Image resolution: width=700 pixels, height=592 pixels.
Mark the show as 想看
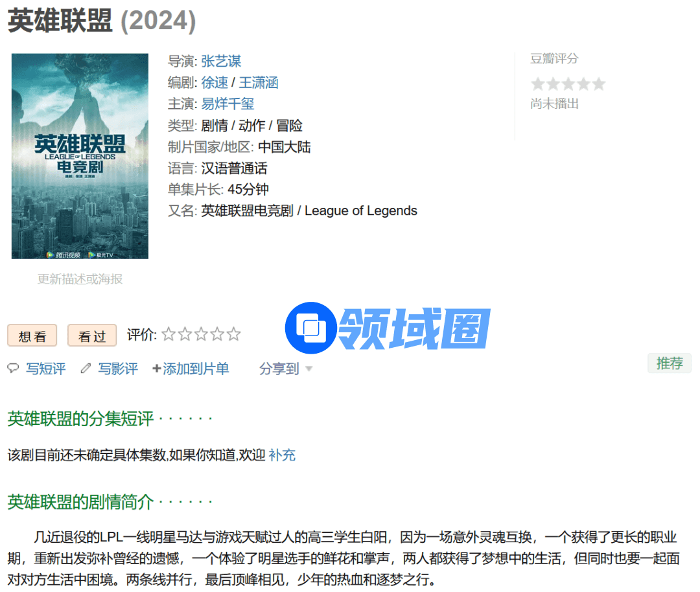(32, 336)
